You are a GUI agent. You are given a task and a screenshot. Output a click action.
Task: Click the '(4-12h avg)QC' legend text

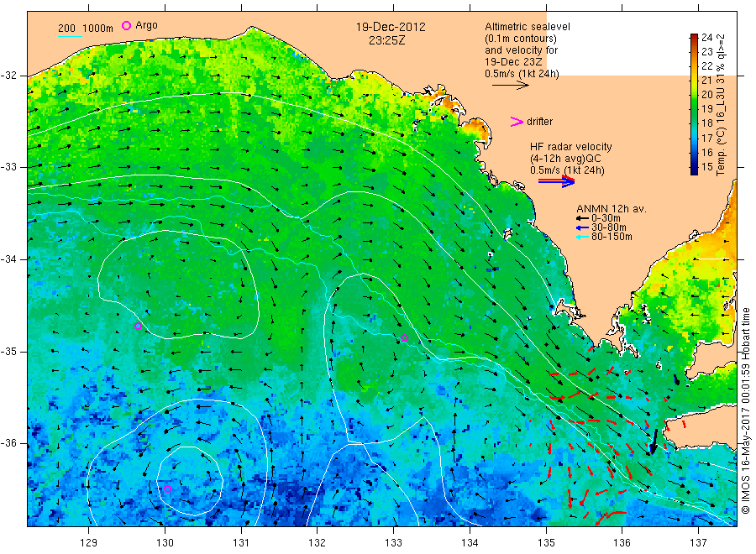[565, 159]
